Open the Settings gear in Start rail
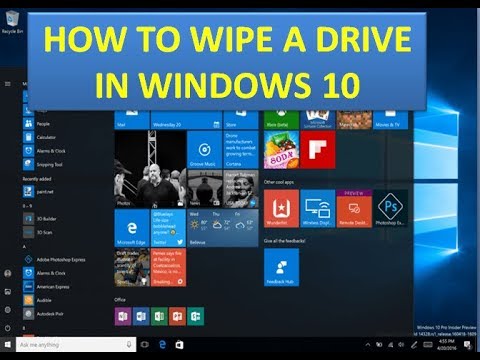The image size is (480, 360). [8, 310]
